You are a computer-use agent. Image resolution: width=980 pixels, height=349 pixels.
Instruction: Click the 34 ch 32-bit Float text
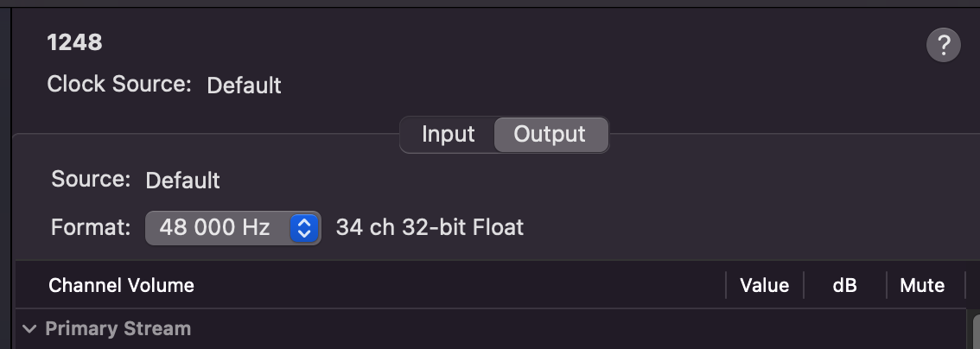[430, 227]
